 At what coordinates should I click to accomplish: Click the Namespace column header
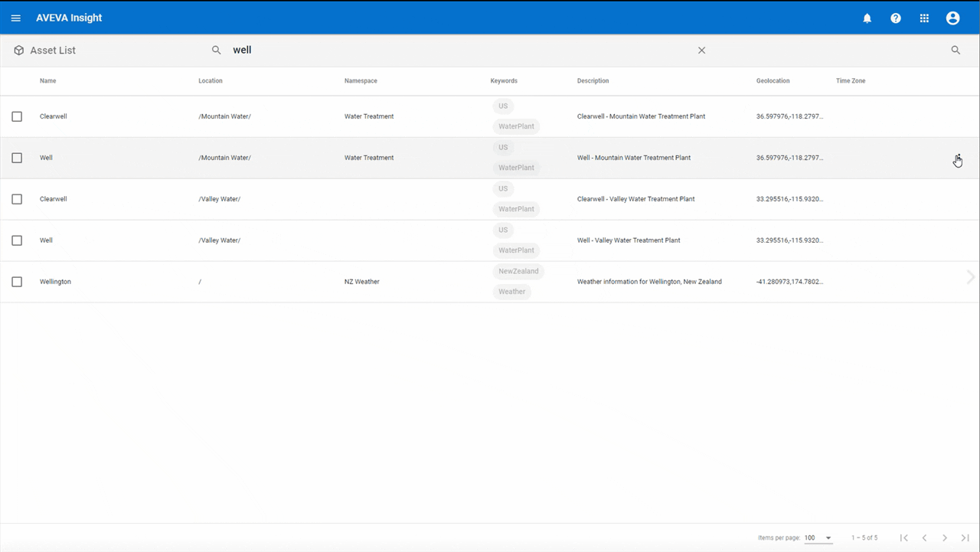[x=361, y=81]
